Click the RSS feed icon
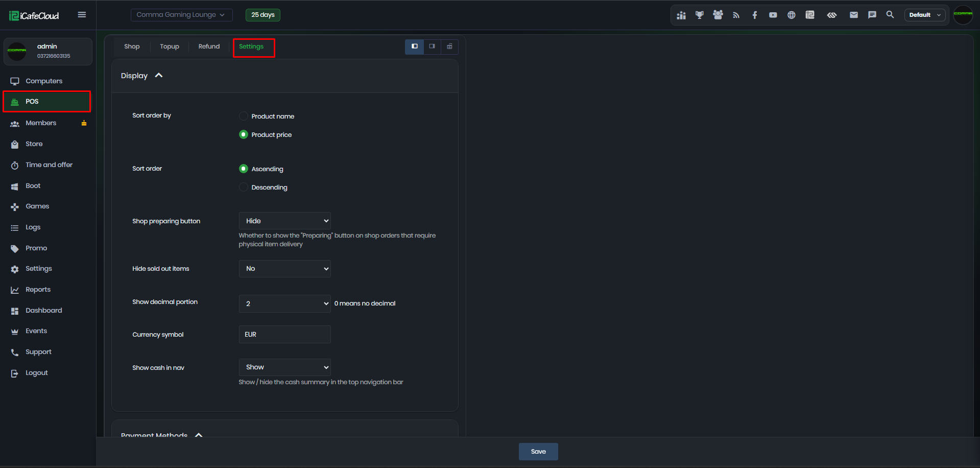 point(736,15)
